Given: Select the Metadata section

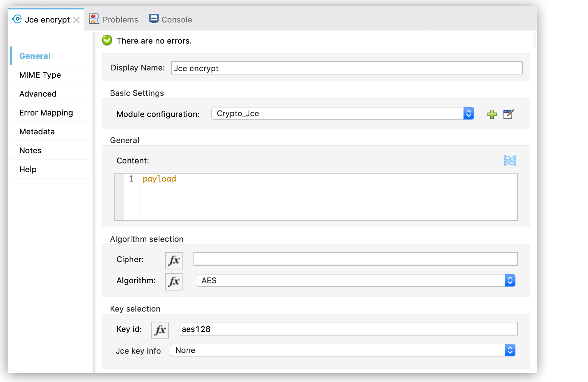Looking at the screenshot, I should click(x=37, y=131).
